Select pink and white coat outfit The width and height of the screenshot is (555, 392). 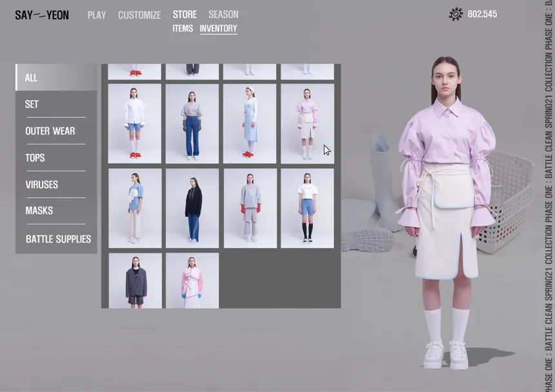pos(192,280)
